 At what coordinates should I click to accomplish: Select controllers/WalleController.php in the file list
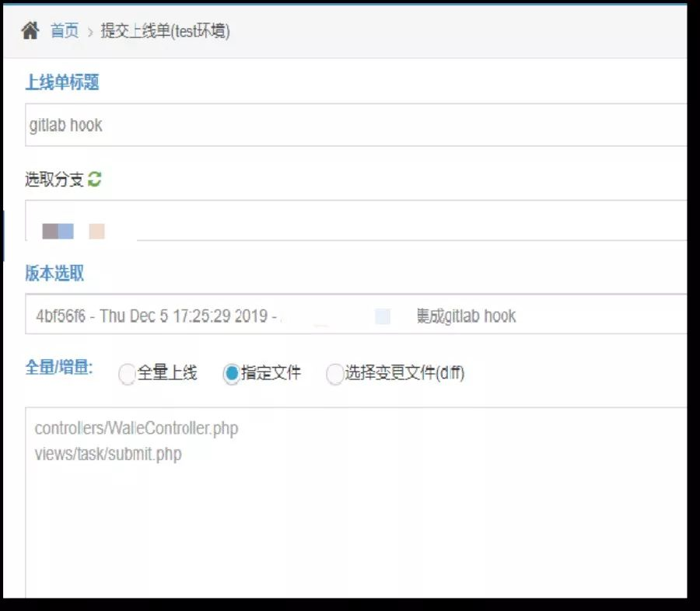click(137, 428)
